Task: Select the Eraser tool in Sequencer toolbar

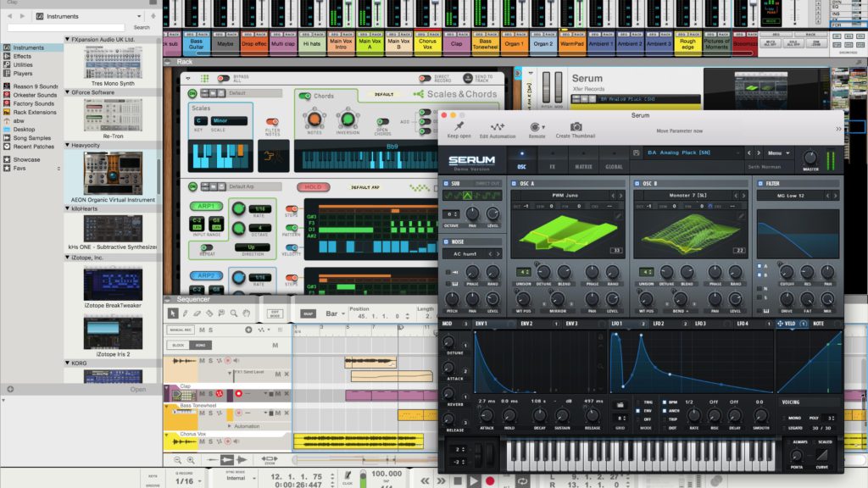Action: click(197, 313)
